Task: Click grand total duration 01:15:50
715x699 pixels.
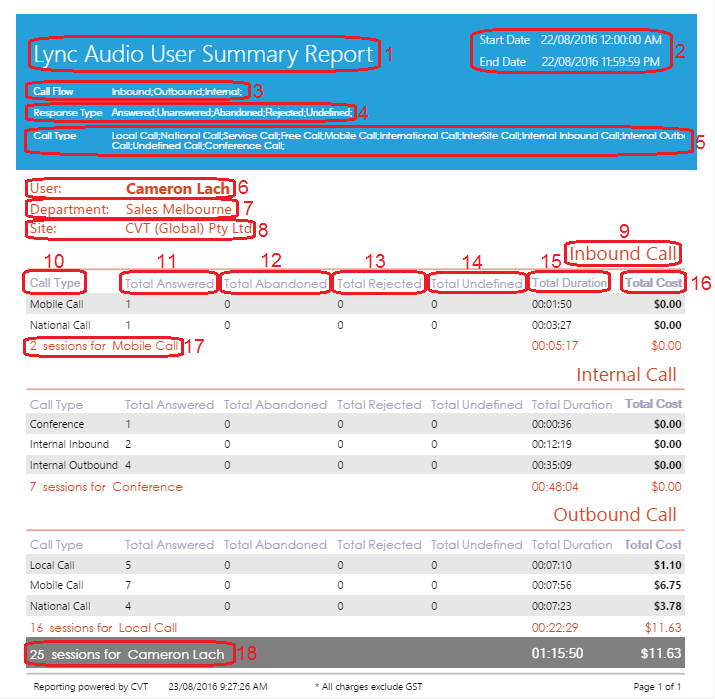Action: (557, 653)
